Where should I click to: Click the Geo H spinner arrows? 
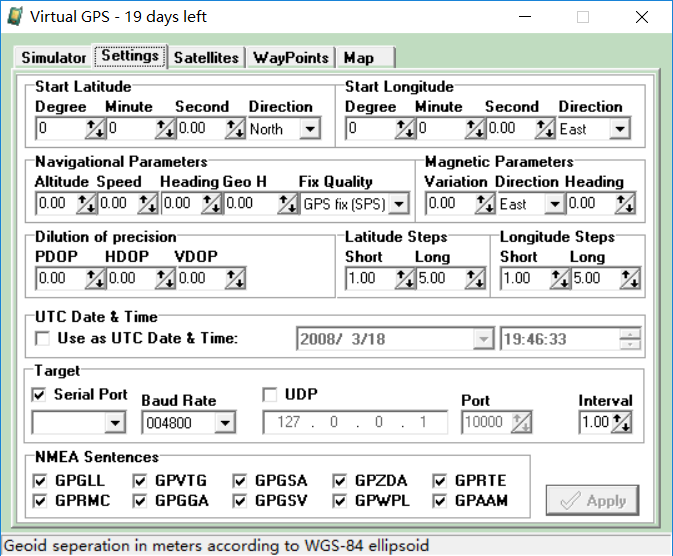(x=288, y=203)
